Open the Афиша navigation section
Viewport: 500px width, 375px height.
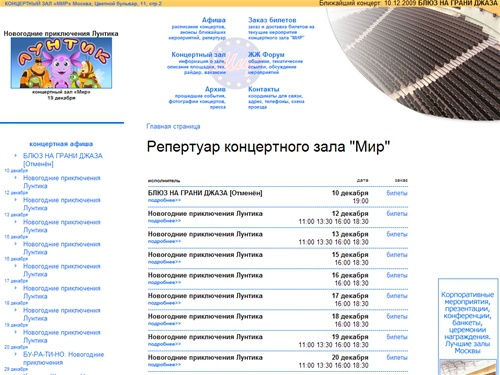tap(214, 20)
